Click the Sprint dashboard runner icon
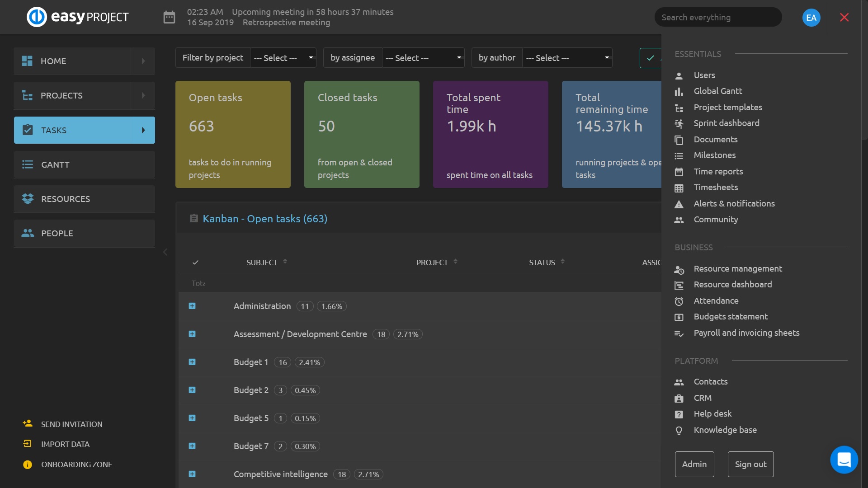 click(x=679, y=124)
